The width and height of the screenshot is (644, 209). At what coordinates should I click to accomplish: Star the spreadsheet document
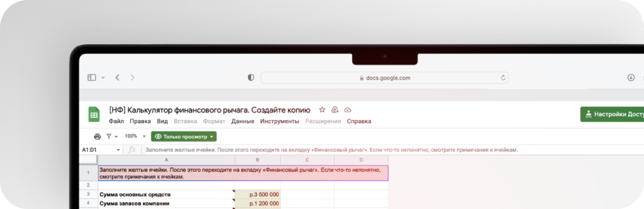coord(322,110)
